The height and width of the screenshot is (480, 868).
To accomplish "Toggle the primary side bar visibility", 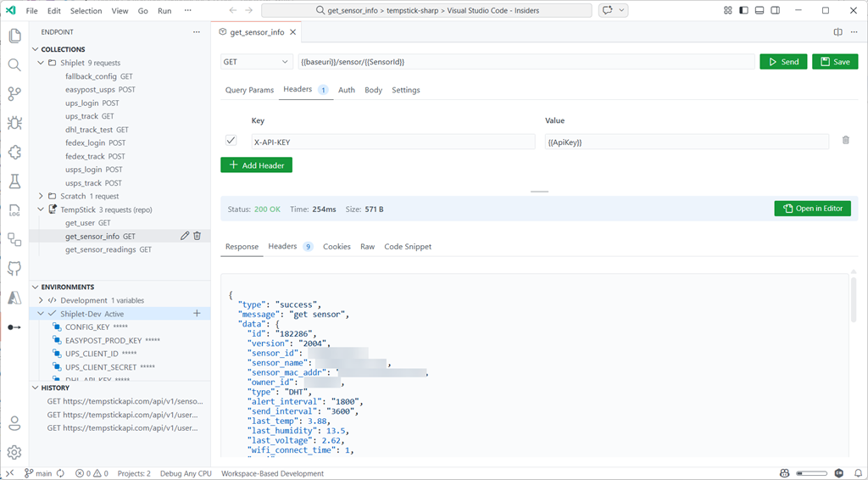I will point(743,10).
